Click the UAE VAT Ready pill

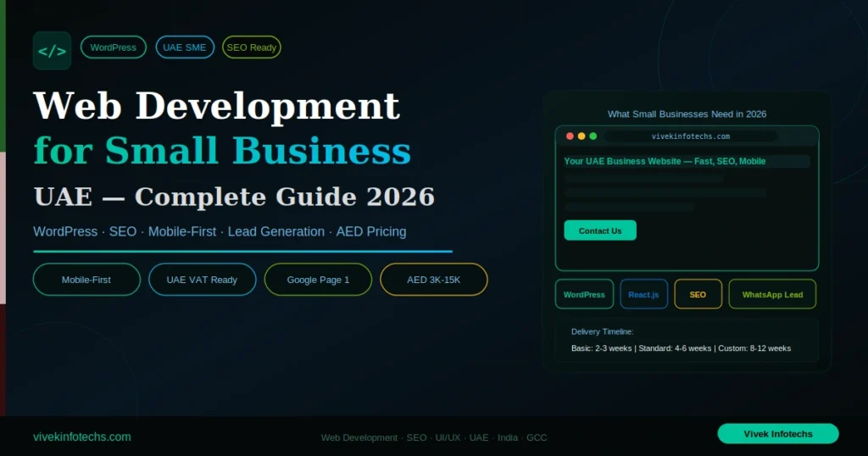(x=203, y=280)
